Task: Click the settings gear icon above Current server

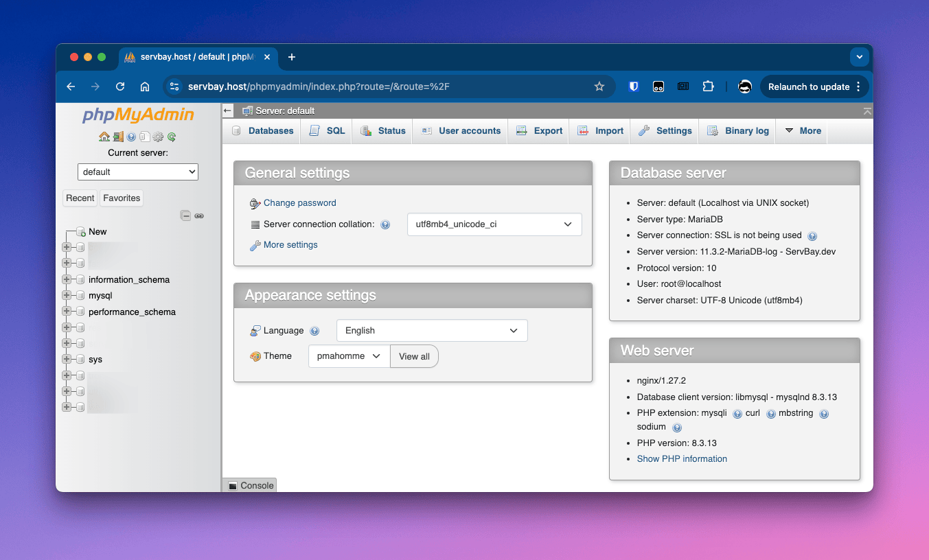Action: 158,137
